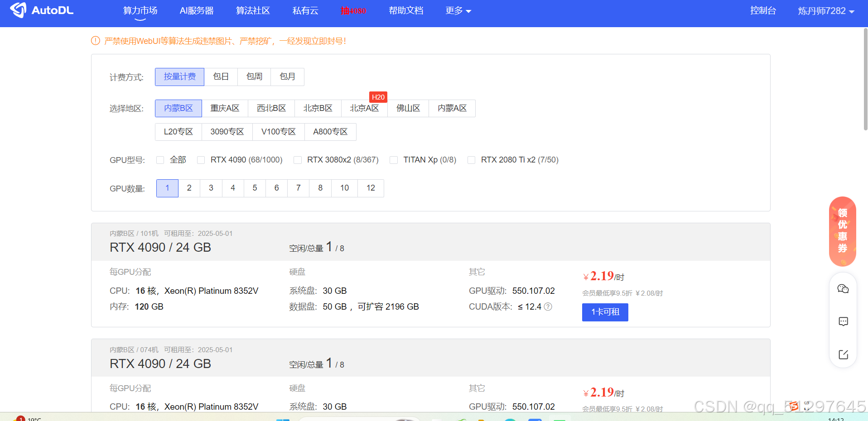Image resolution: width=868 pixels, height=421 pixels.
Task: Click 1卡可租 button for 101机
Action: pos(605,312)
